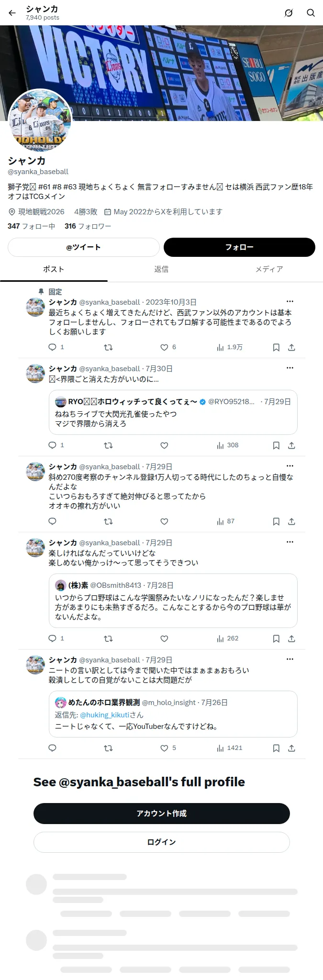The height and width of the screenshot is (980, 323).
Task: Click the crossed-circle icon beside search
Action: coord(289,13)
